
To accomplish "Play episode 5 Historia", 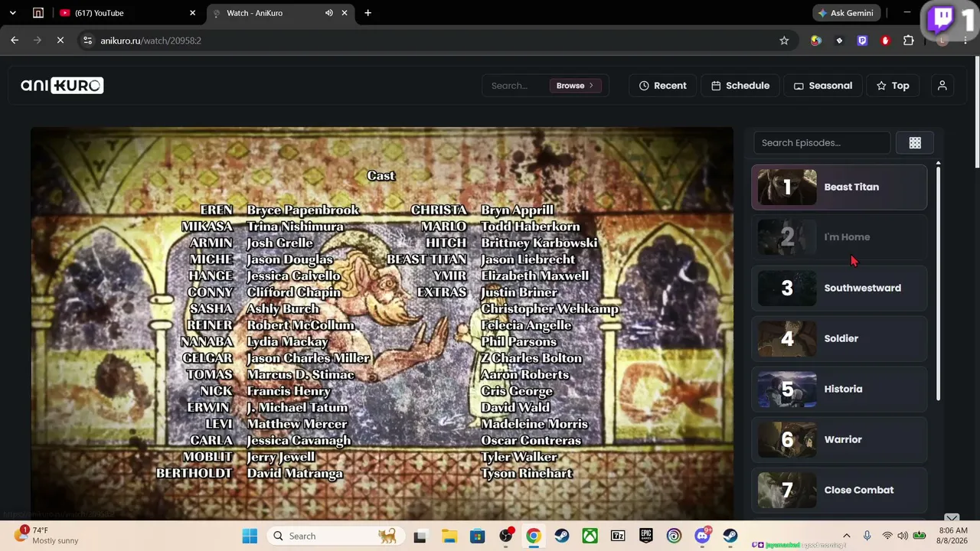I will point(839,390).
